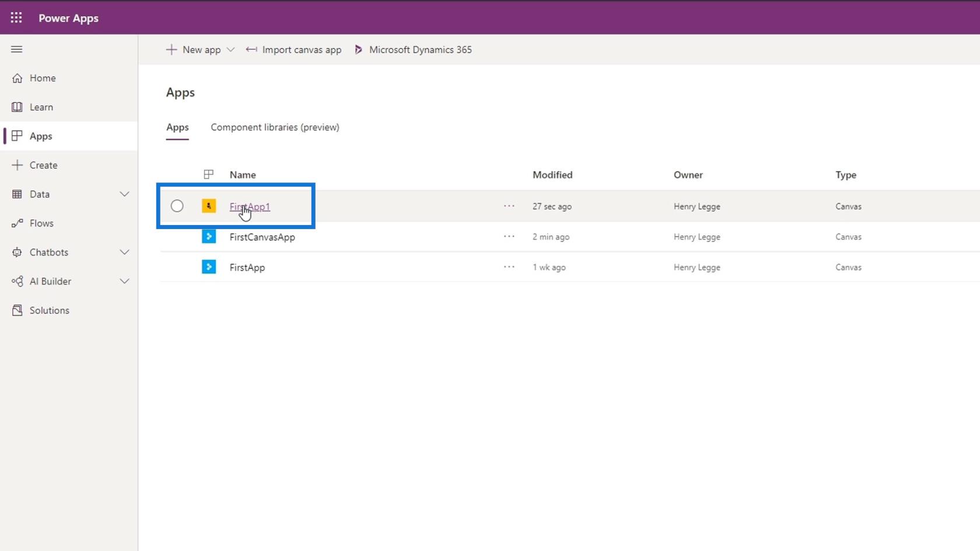Select the FirstApp1 row radio circle
The image size is (980, 551).
(x=177, y=206)
